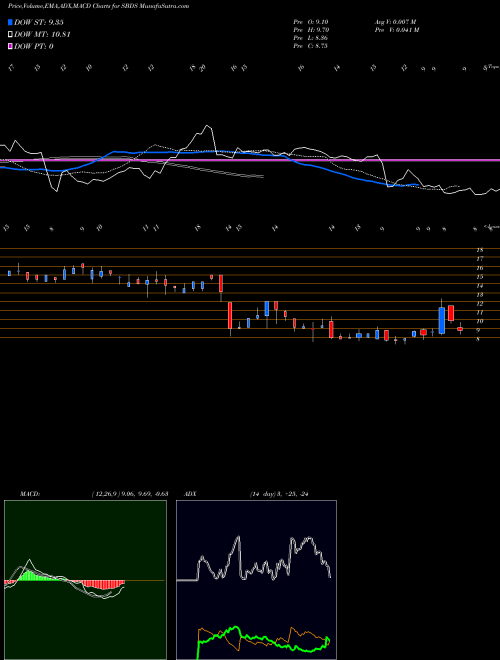Screen dimensions: 500x660
Task: Click the MACD values '(12,26,9) 9.06, 9.69, -0.63'
Action: pyautogui.click(x=130, y=494)
